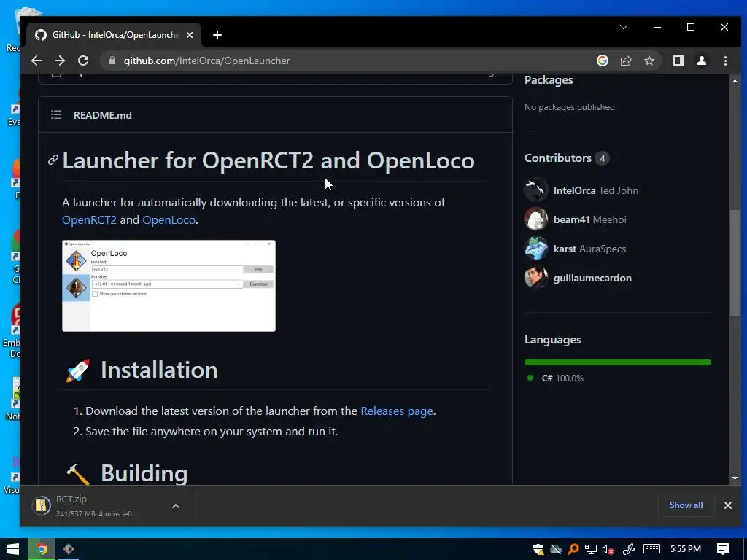This screenshot has height=560, width=747.
Task: Click the heading anchor link icon
Action: pos(53,160)
